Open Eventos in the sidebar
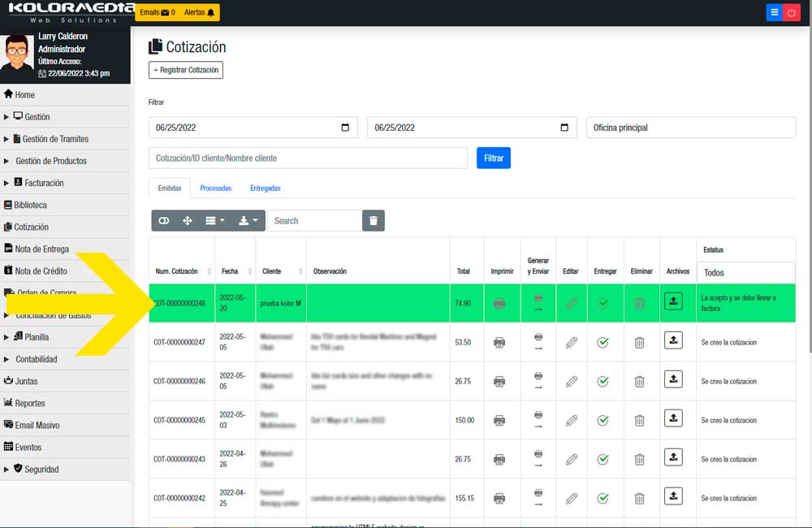 click(65, 447)
